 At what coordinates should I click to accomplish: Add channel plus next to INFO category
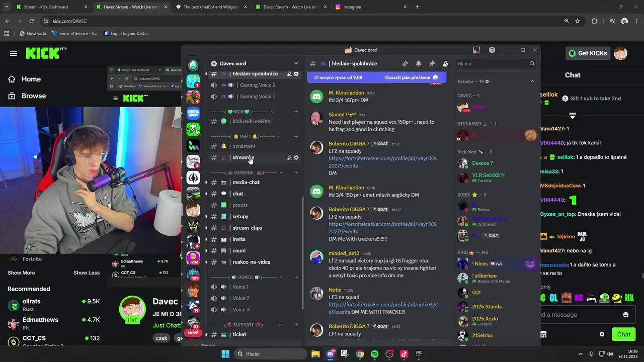(296, 137)
